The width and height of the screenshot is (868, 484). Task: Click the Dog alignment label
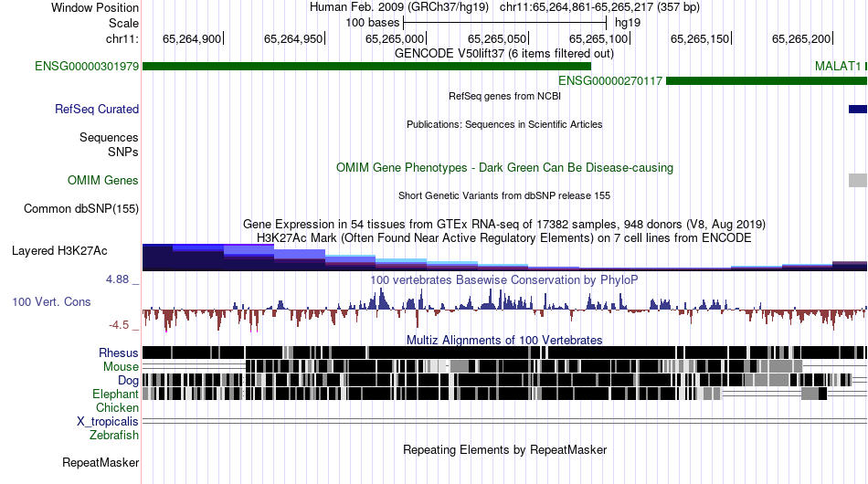(x=128, y=381)
